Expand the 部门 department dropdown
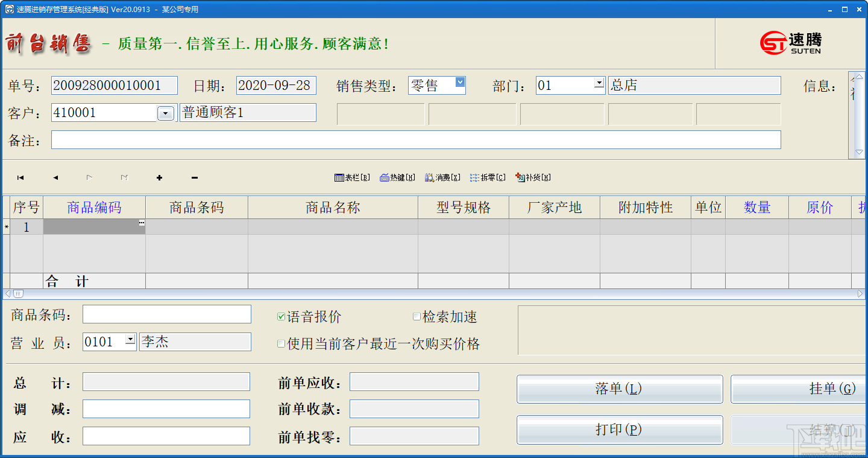The height and width of the screenshot is (458, 868). 599,84
